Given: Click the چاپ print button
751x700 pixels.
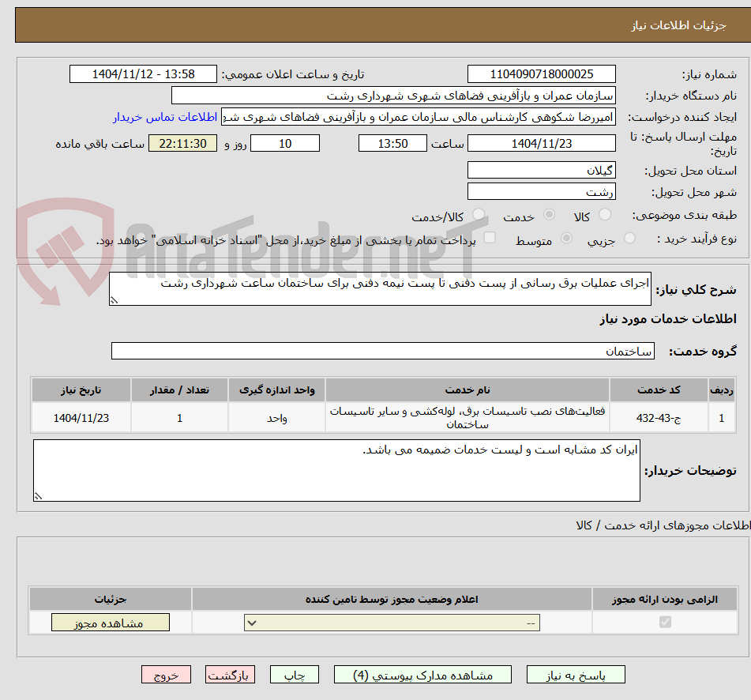Looking at the screenshot, I should pyautogui.click(x=295, y=675).
